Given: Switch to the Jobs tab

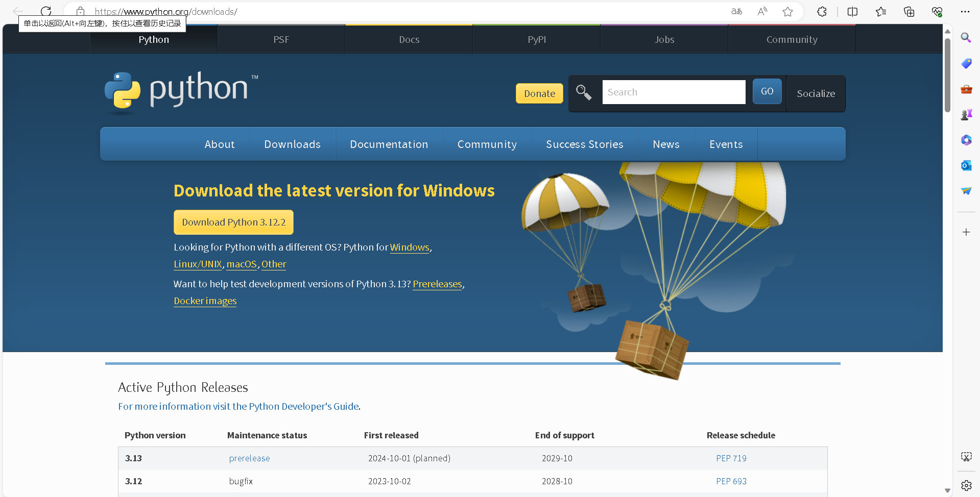Looking at the screenshot, I should coord(664,39).
